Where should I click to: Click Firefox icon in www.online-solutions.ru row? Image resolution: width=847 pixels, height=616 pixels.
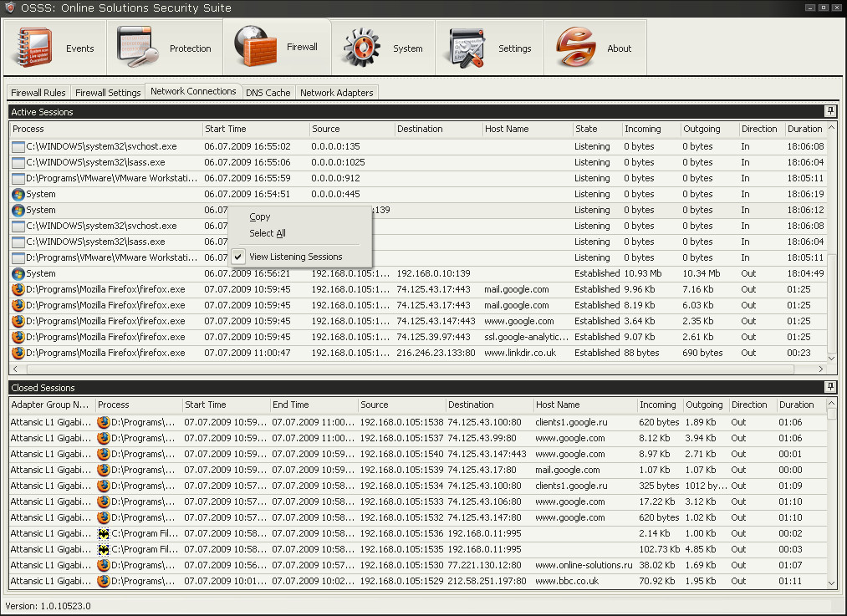tap(103, 565)
